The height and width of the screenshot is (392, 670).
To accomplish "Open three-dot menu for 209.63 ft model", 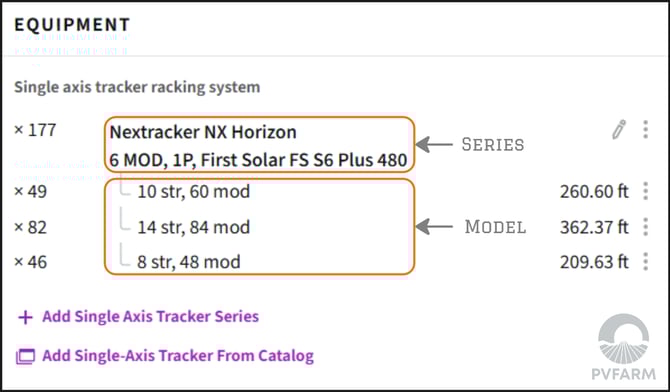I will click(x=646, y=262).
